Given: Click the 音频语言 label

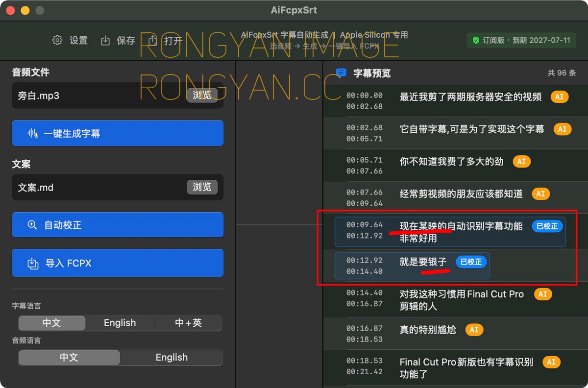Looking at the screenshot, I should (x=26, y=340).
